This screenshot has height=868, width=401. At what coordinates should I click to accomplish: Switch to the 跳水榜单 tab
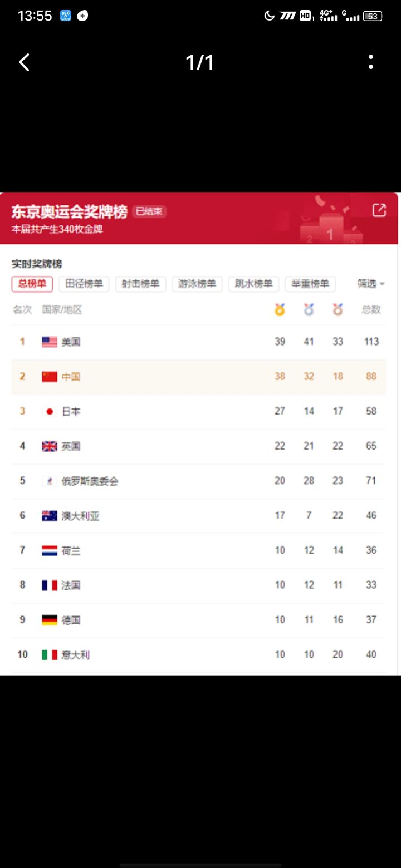point(253,284)
